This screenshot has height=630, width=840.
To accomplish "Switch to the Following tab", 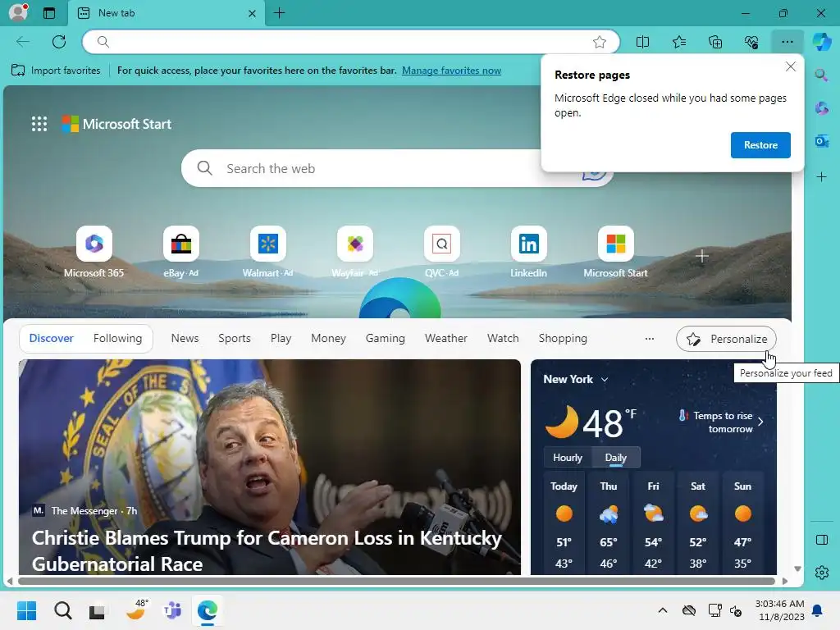I will [x=117, y=338].
